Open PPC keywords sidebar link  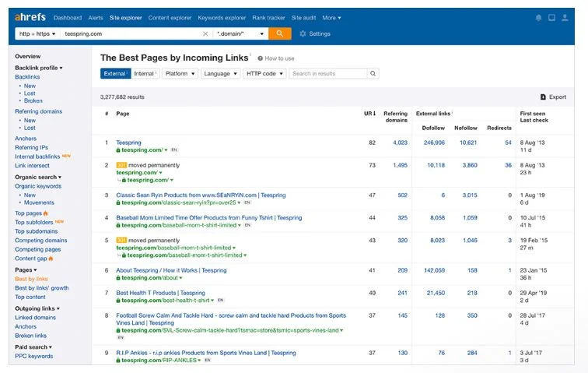click(x=34, y=357)
